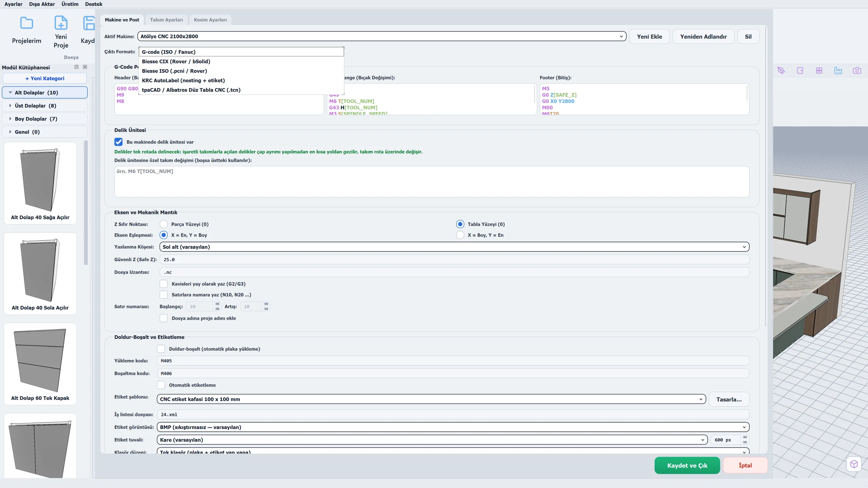
Task: Select Parça Yüzeyi (0) radio button
Action: [163, 224]
